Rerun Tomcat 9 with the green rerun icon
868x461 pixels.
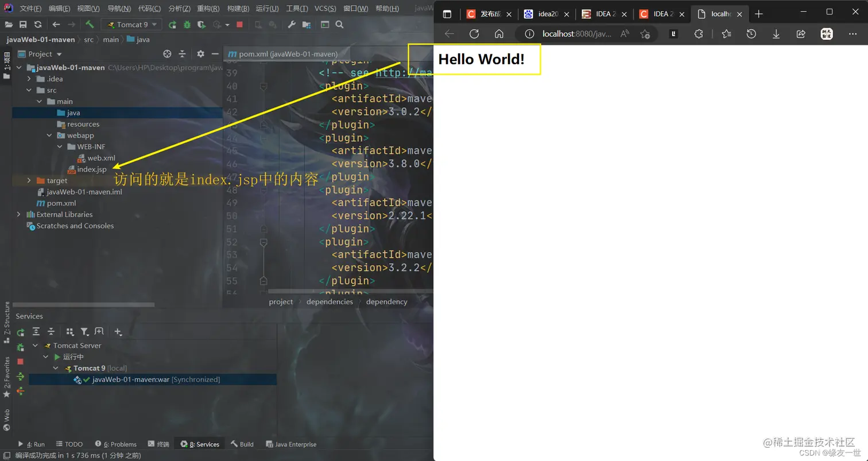pyautogui.click(x=172, y=25)
